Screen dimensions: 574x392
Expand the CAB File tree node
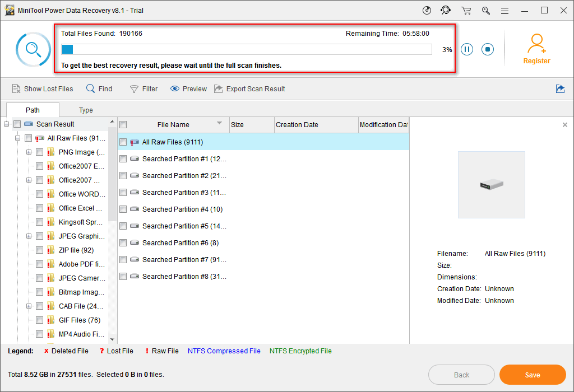(29, 306)
